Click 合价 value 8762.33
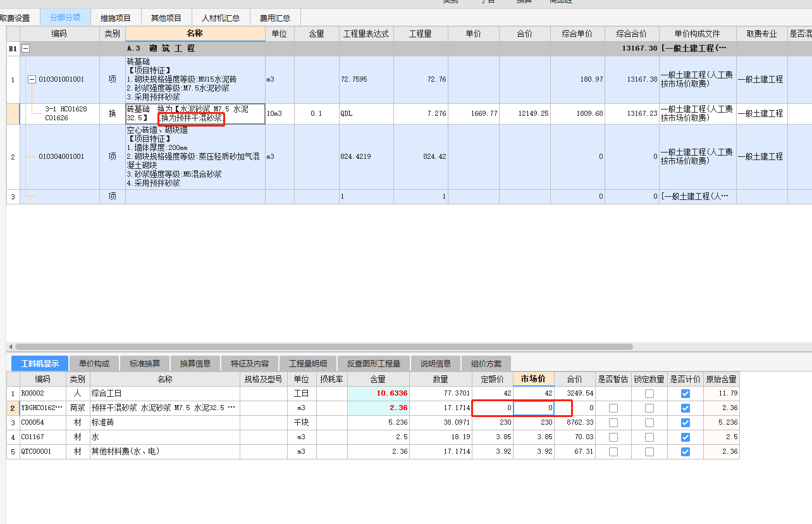The height and width of the screenshot is (524, 812). (580, 423)
